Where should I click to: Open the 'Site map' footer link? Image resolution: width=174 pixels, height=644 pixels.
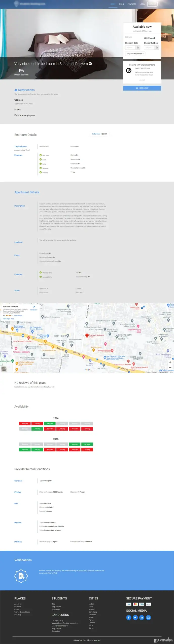[x=18, y=615]
